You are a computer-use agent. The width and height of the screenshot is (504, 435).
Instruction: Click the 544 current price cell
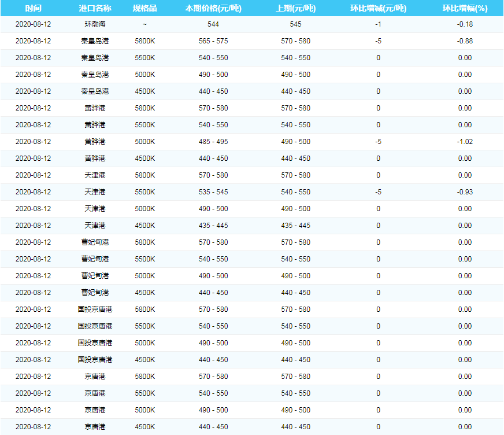[x=213, y=24]
